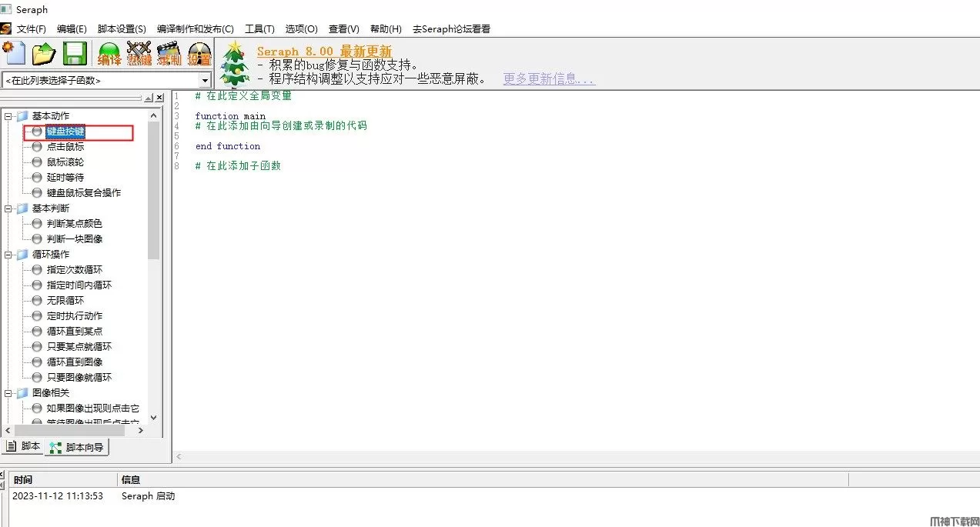Click 去Seraph论坛看看 in the menu bar
The image size is (980, 527).
tap(451, 29)
